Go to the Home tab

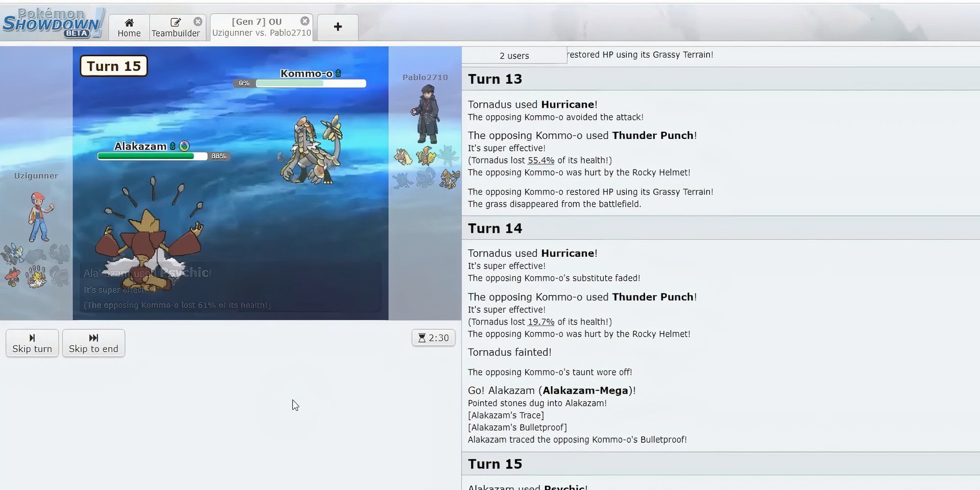pos(129,28)
